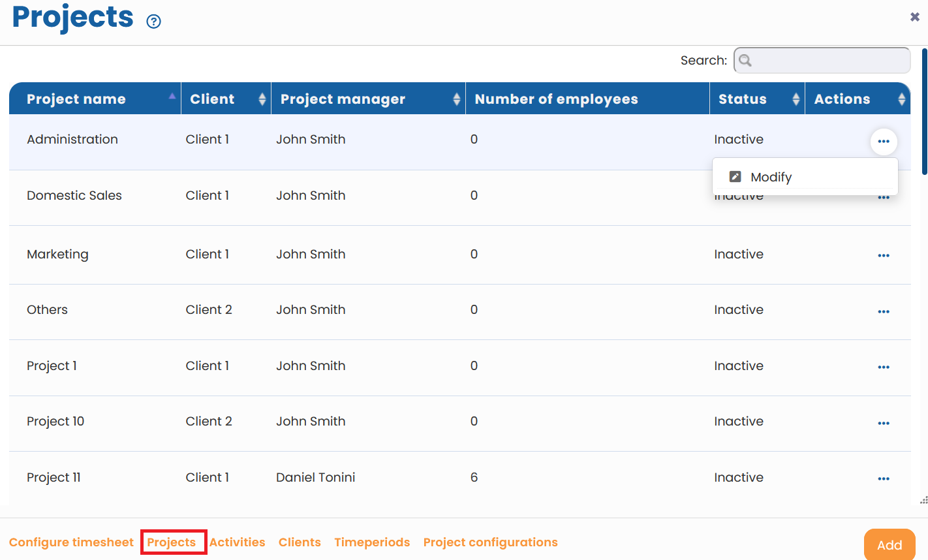Open actions menu for Project 10 row
Viewport: 928px width, 560px height.
(x=884, y=423)
